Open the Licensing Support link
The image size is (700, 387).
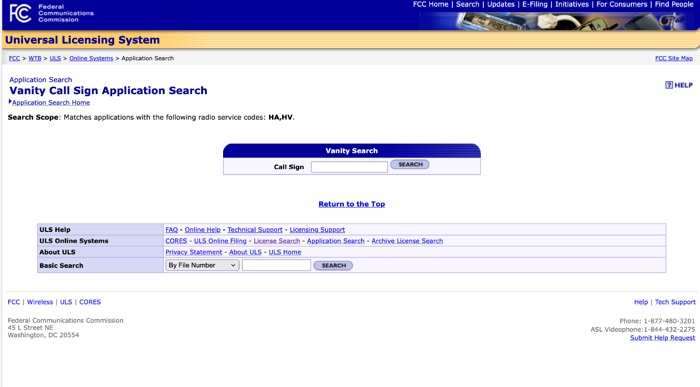[x=317, y=230]
